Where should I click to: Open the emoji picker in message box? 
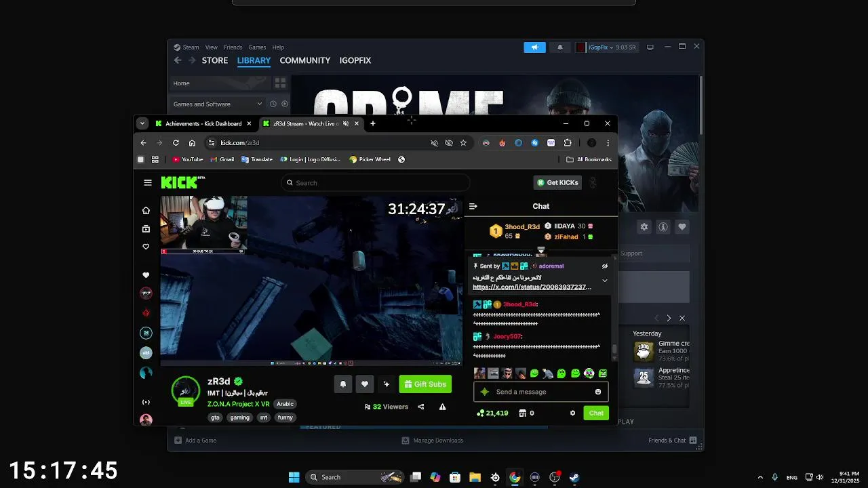pyautogui.click(x=598, y=392)
